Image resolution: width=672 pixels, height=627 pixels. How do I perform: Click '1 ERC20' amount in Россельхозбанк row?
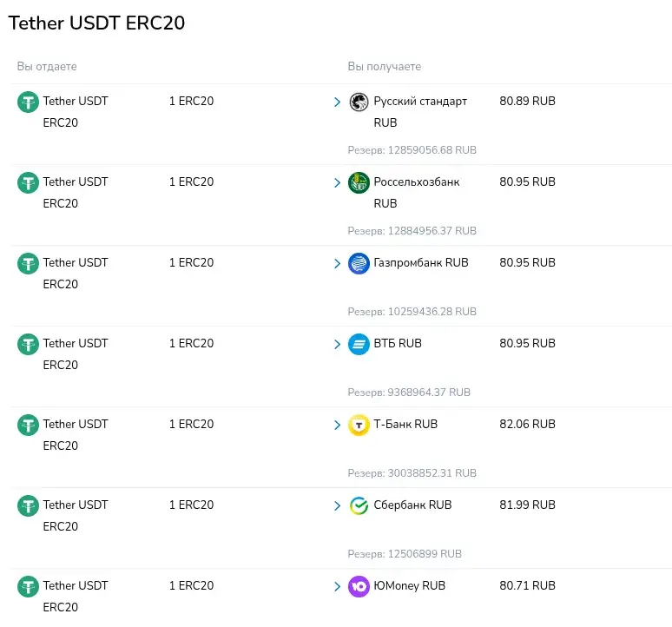click(191, 181)
